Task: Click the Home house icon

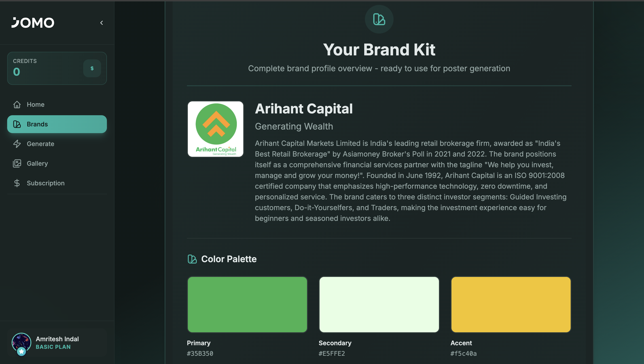Action: tap(17, 105)
